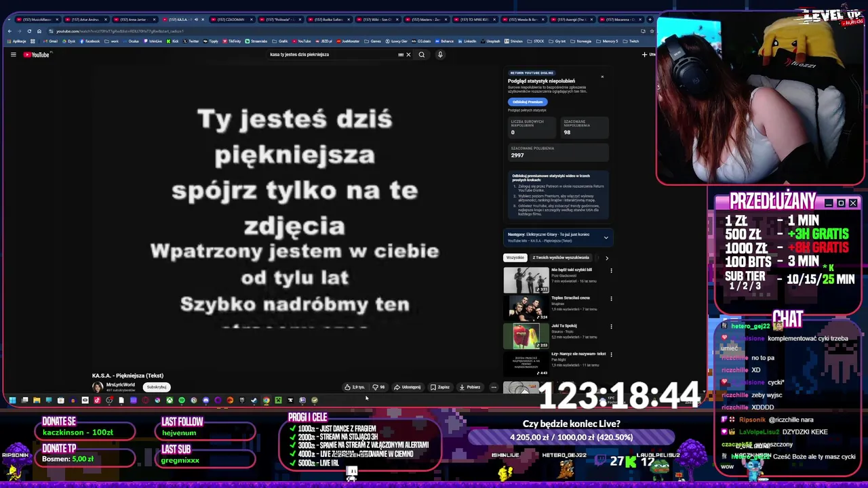Open the Grafik bookmarks folder
Screen dimensions: 868x488
click(x=281, y=41)
